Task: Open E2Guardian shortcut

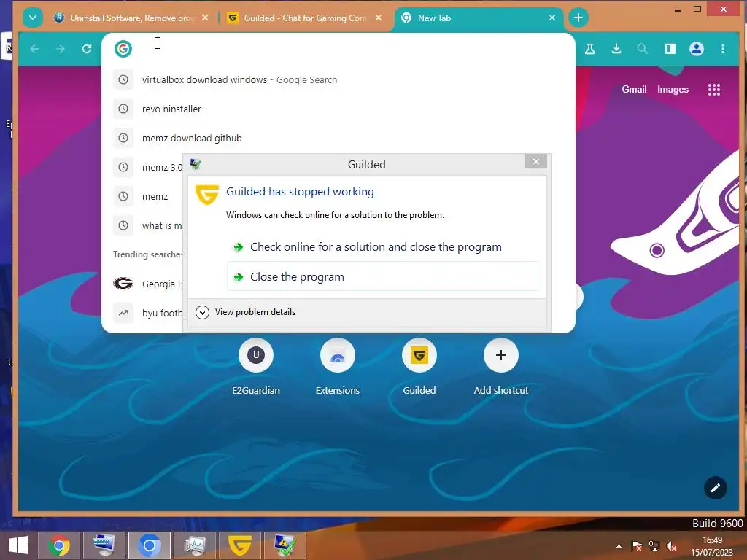Action: (x=256, y=367)
